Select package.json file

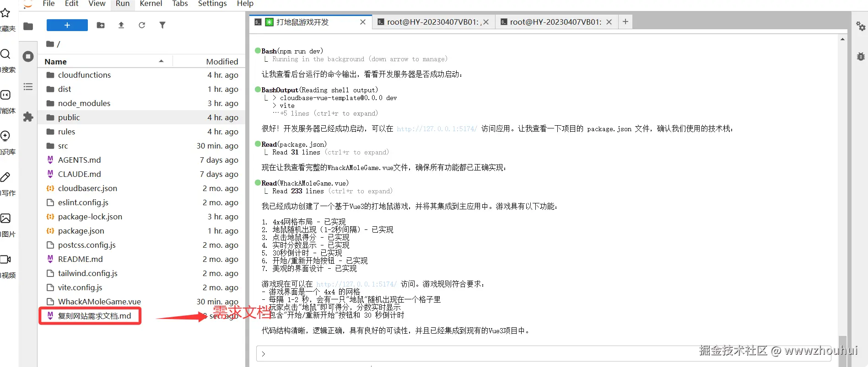tap(142, 231)
